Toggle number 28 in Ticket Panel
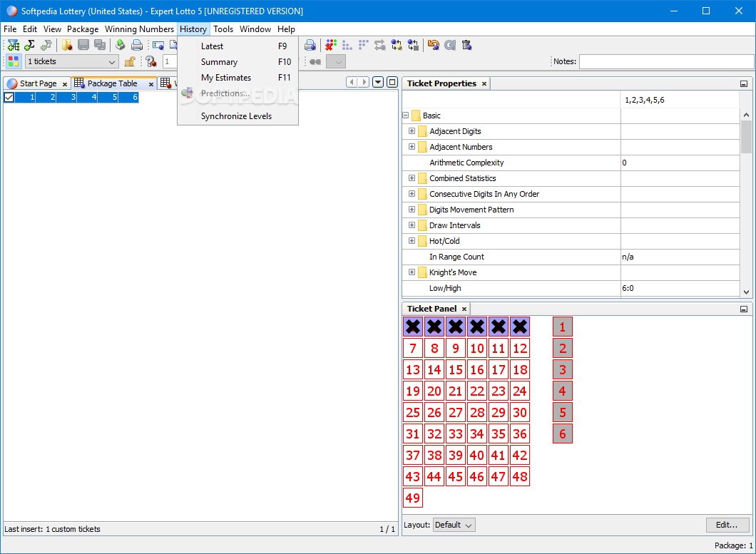 coord(477,412)
